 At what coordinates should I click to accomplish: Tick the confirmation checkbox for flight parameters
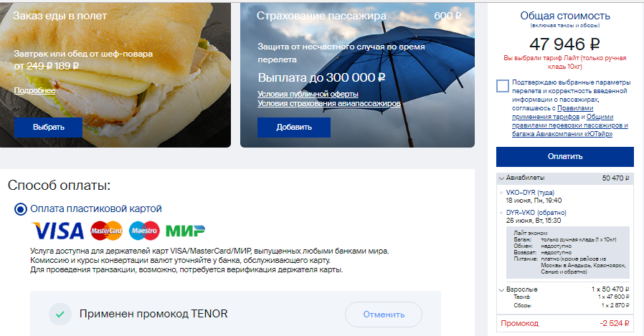[502, 86]
